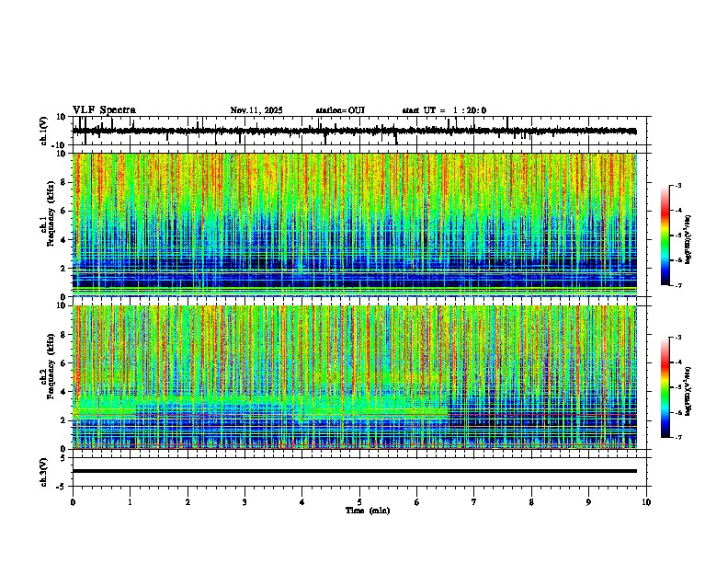The width and height of the screenshot is (728, 563).
Task: Click the '7' tick on the time axis
Action: (x=474, y=502)
